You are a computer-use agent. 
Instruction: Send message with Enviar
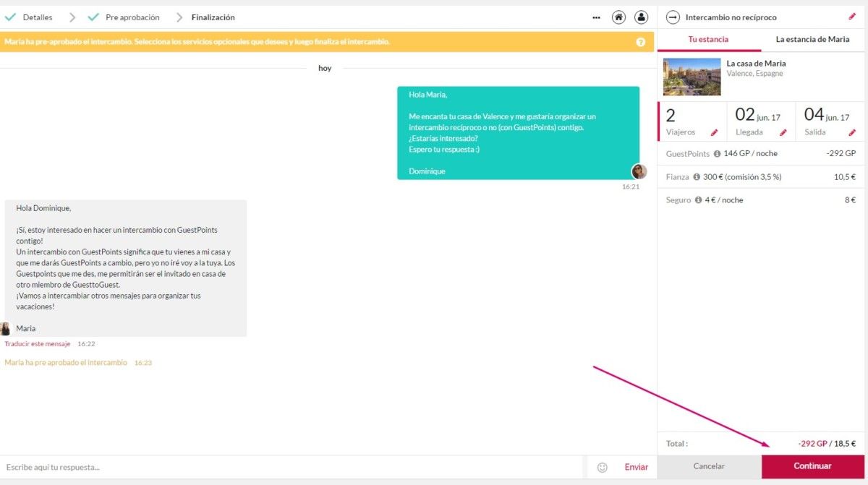pos(636,467)
